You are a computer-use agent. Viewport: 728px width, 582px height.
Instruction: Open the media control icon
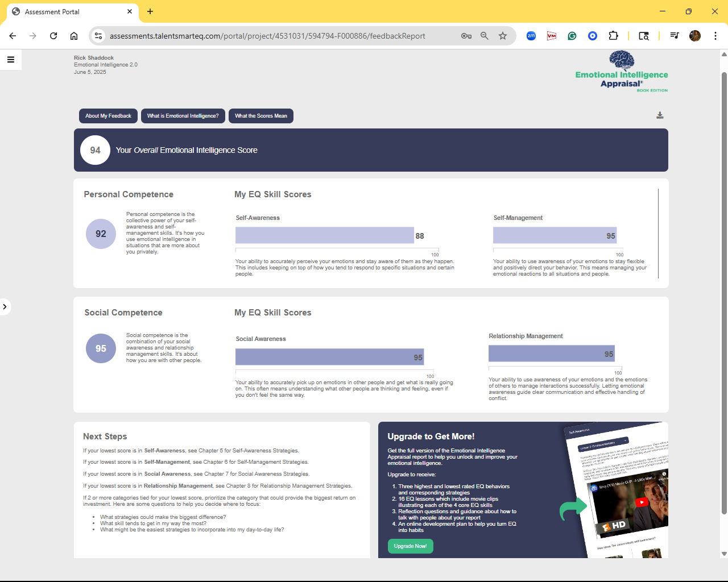675,36
